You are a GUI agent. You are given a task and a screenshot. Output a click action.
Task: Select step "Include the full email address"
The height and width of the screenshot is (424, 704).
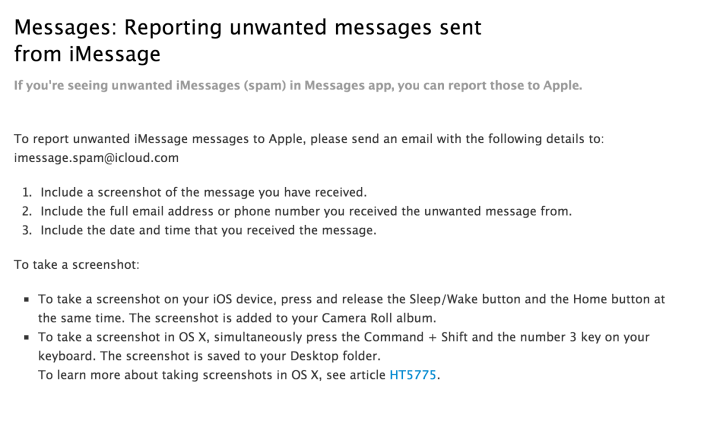306,211
